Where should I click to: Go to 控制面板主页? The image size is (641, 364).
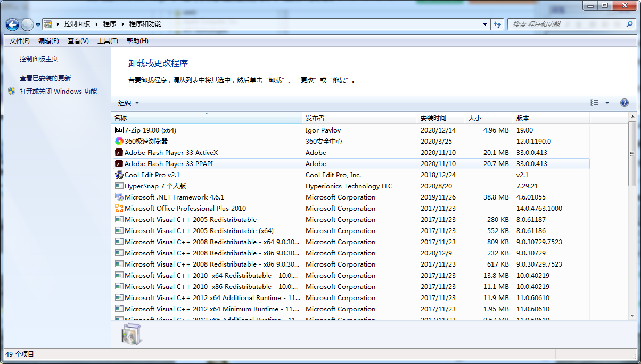[39, 59]
